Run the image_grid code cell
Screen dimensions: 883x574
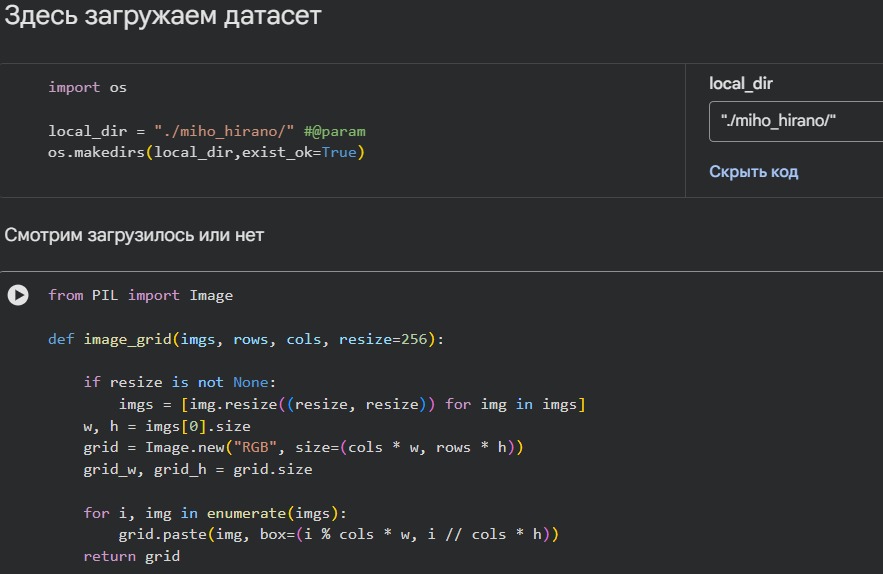(x=18, y=295)
